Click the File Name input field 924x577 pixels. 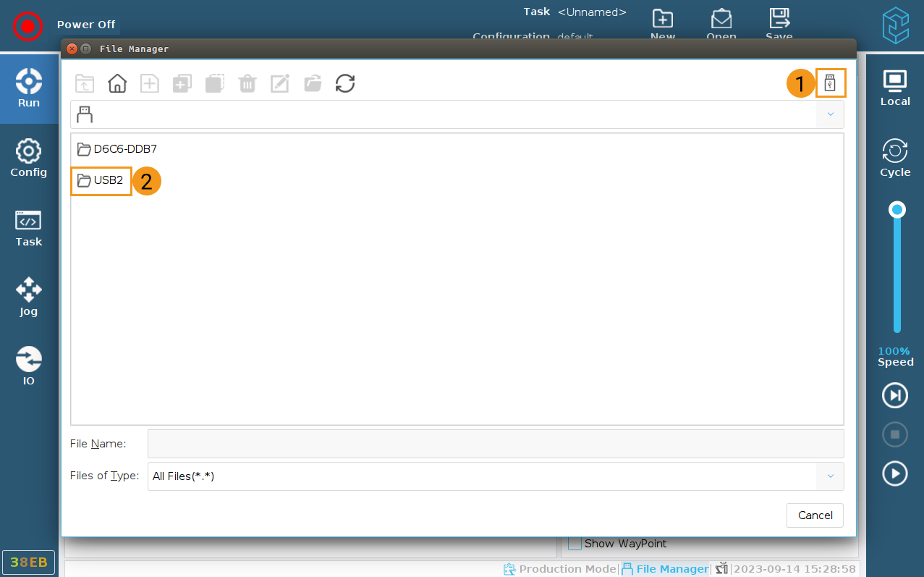(496, 444)
